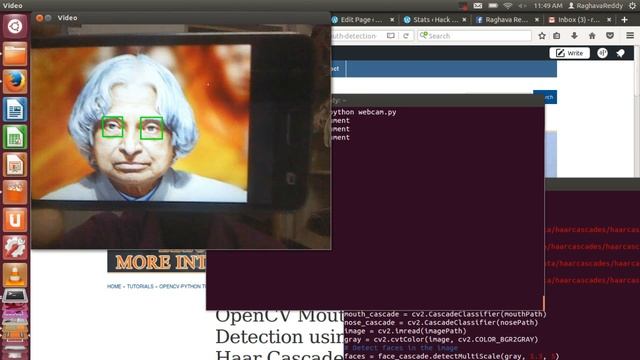The width and height of the screenshot is (640, 360).
Task: Open System Settings from the launcher
Action: click(x=15, y=247)
